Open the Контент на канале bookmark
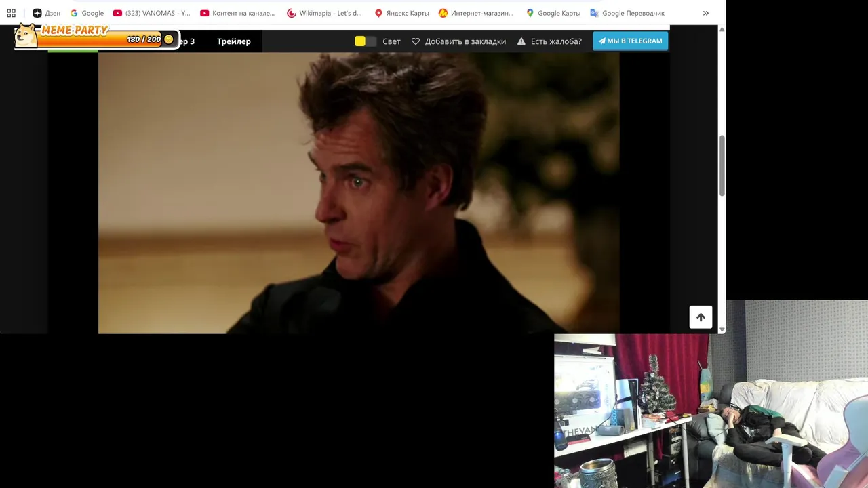 (x=238, y=13)
